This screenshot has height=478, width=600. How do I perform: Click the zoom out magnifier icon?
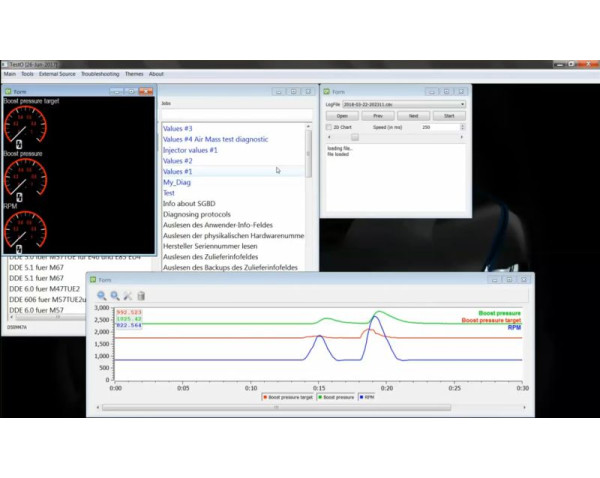point(115,296)
